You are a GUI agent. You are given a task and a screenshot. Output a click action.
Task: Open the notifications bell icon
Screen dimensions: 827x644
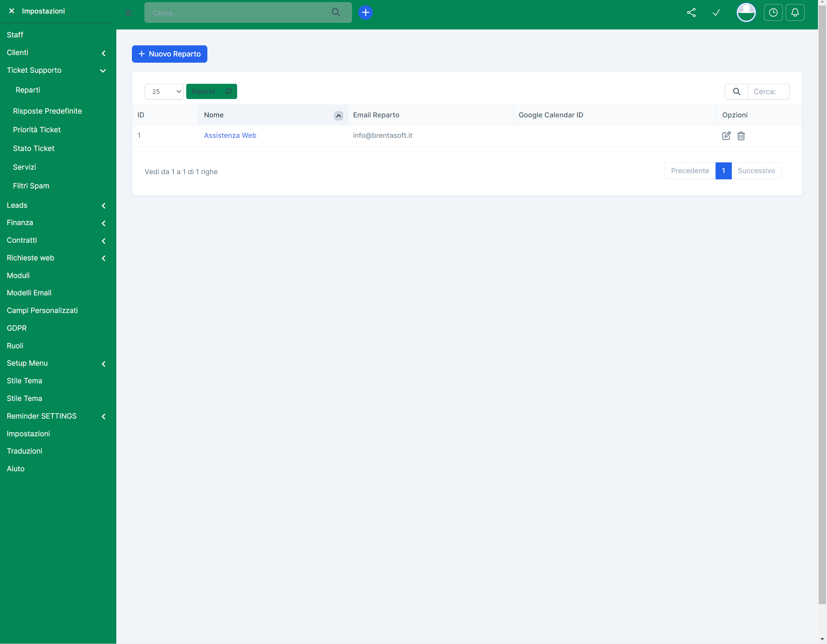tap(795, 12)
